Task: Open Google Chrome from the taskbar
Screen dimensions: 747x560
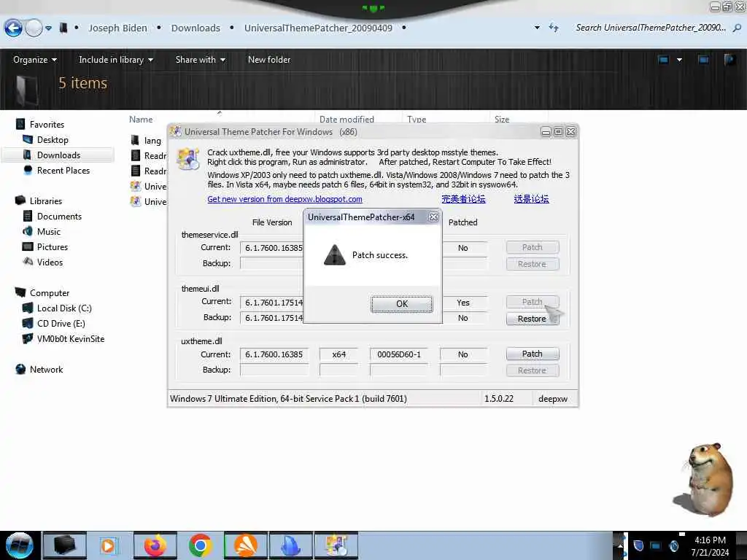Action: [x=200, y=545]
